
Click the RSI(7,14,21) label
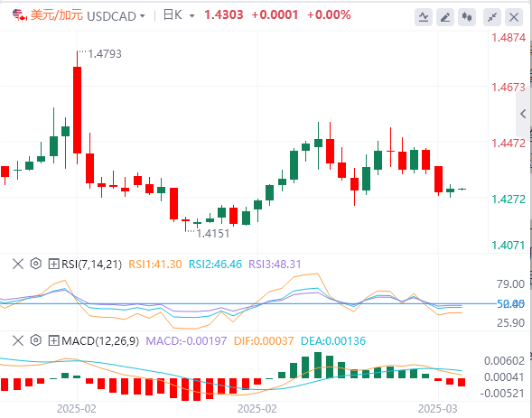coord(91,265)
